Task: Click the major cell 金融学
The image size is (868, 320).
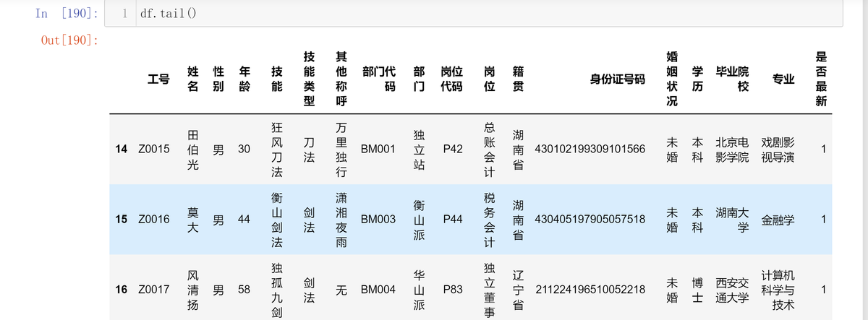Action: coord(778,219)
